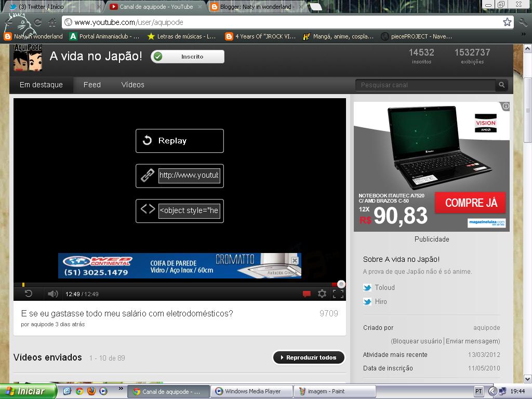Click the video progress bar handle
This screenshot has height=399, width=532.
[x=341, y=284]
